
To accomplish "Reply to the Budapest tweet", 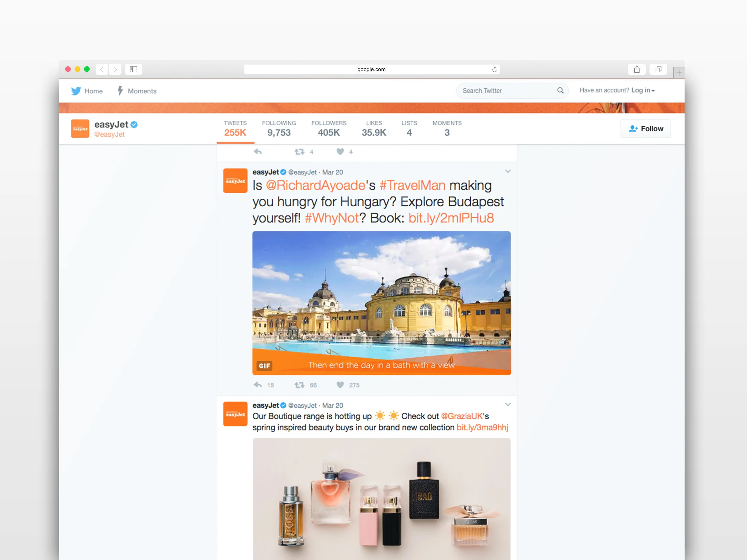I will click(x=258, y=385).
